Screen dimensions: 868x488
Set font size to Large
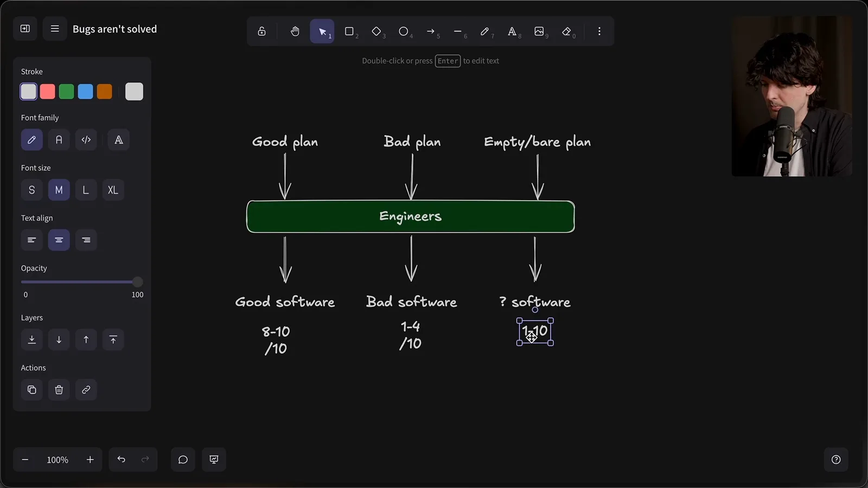86,190
